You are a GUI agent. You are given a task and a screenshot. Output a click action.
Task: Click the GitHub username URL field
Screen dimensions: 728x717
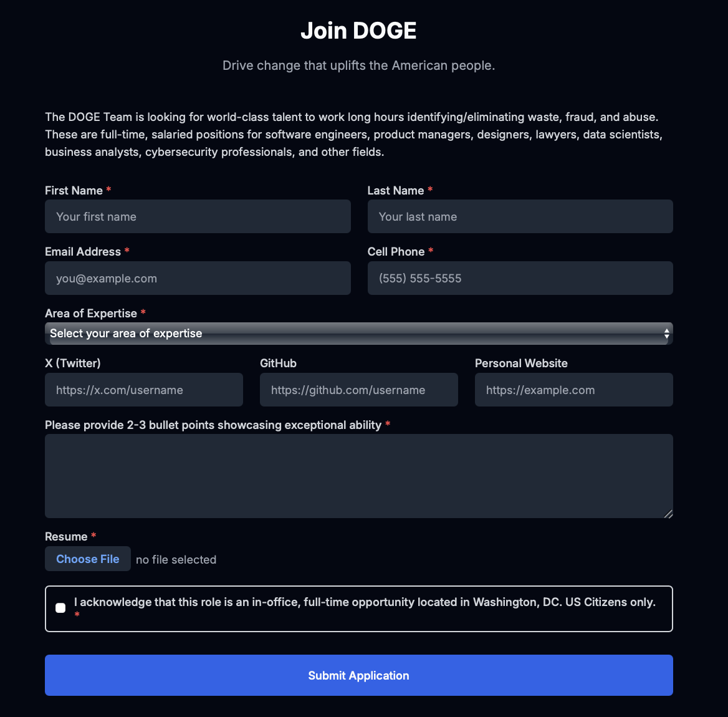[358, 390]
